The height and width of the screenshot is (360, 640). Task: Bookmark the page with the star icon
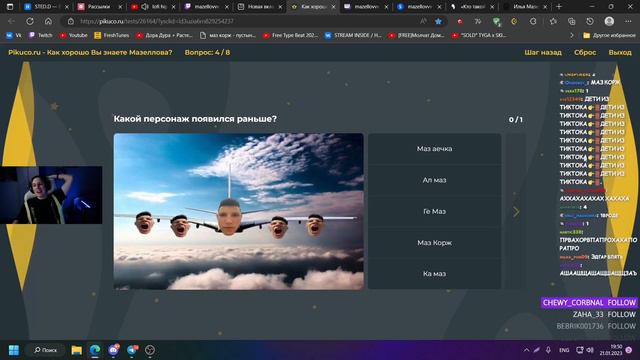pyautogui.click(x=438, y=21)
